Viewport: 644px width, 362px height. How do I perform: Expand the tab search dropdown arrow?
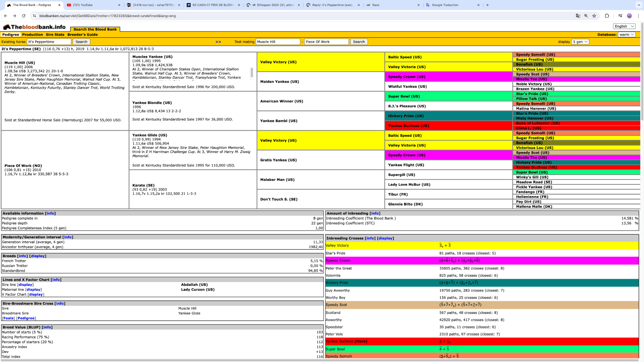[638, 5]
